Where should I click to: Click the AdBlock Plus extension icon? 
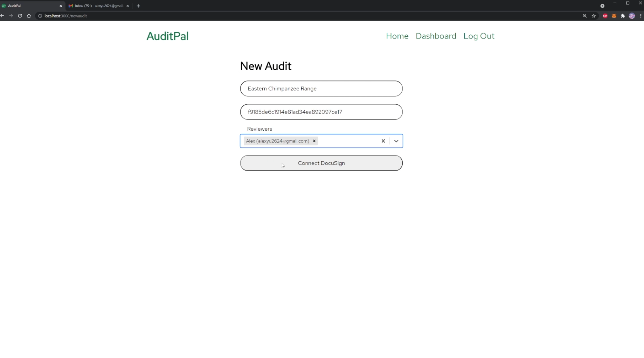click(605, 16)
